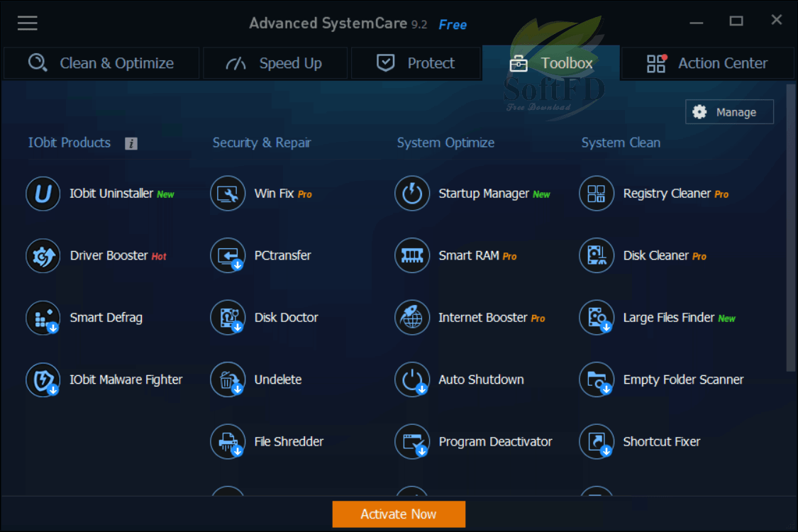798x532 pixels.
Task: Open the hamburger main menu
Action: coord(28,23)
